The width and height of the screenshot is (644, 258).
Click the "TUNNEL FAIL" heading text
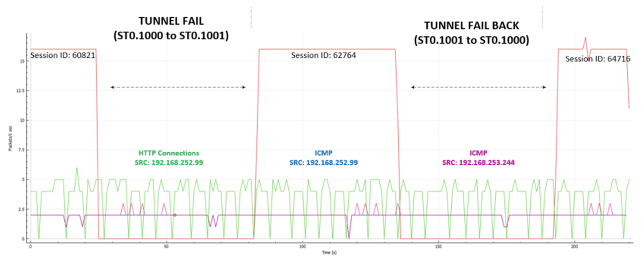click(x=170, y=21)
